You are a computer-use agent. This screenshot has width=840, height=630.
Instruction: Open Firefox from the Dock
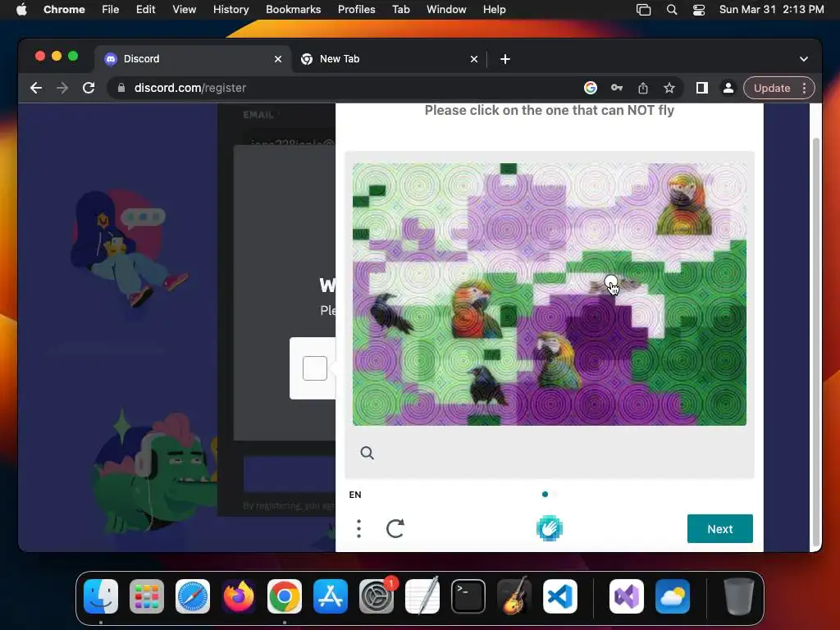(x=239, y=596)
